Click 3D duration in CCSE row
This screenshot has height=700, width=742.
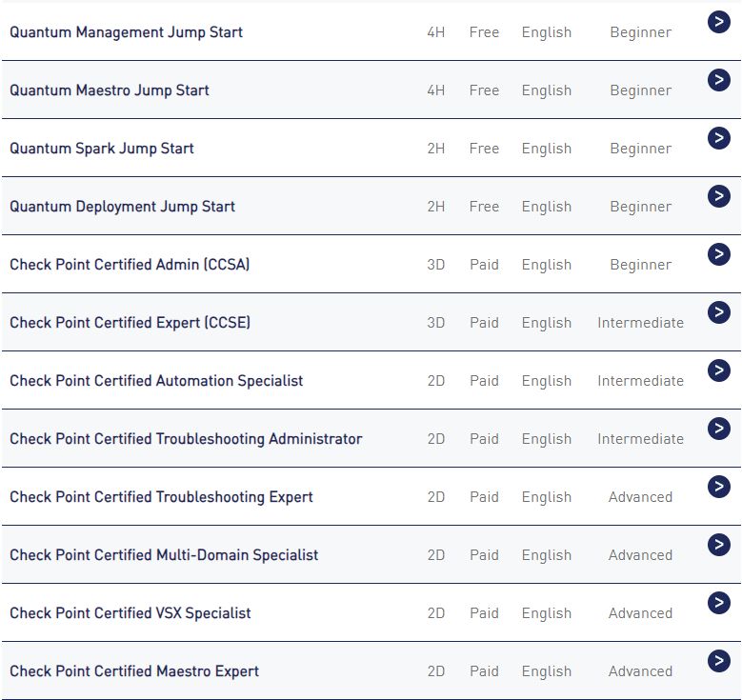click(x=436, y=323)
